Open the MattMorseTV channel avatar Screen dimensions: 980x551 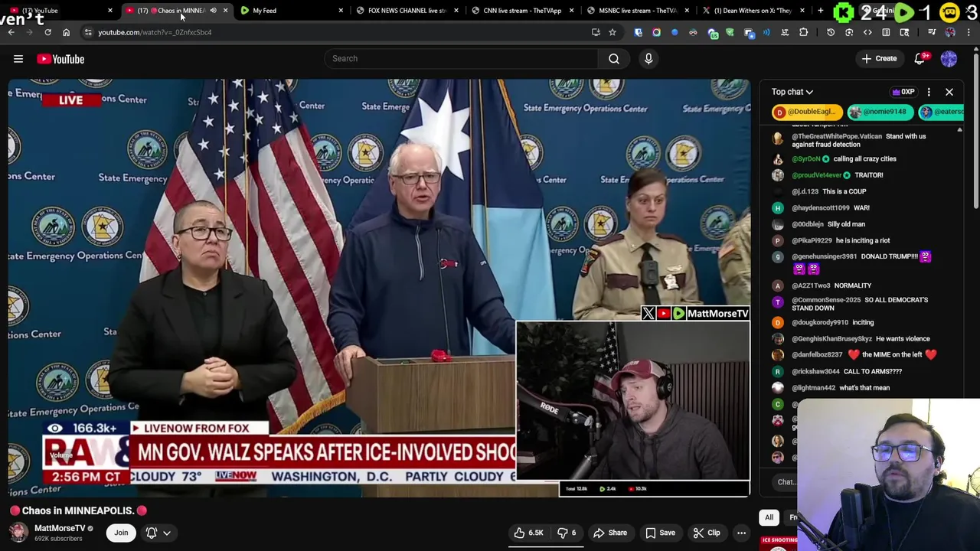coord(18,532)
